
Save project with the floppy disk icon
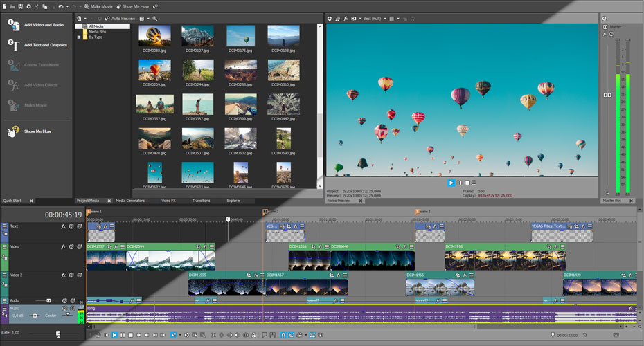pyautogui.click(x=21, y=6)
